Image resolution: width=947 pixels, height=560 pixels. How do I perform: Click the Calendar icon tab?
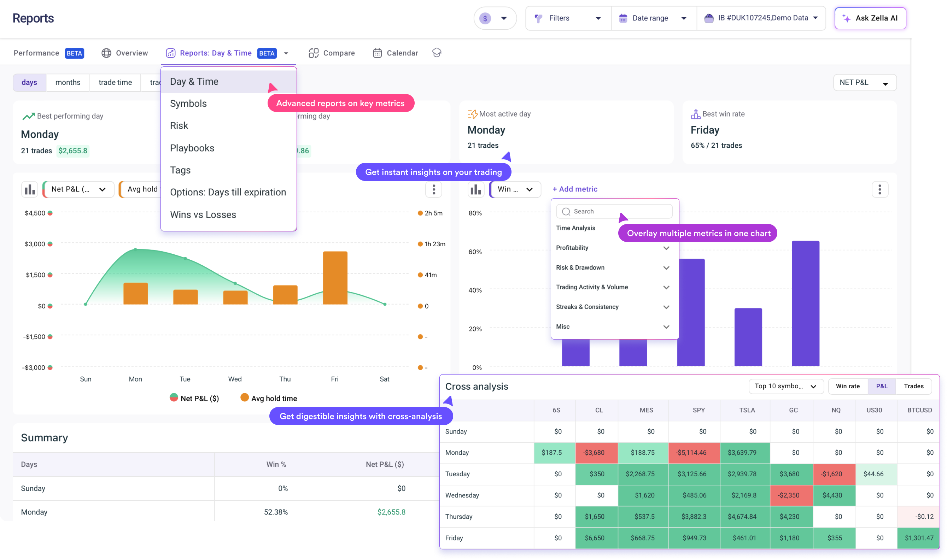(377, 53)
